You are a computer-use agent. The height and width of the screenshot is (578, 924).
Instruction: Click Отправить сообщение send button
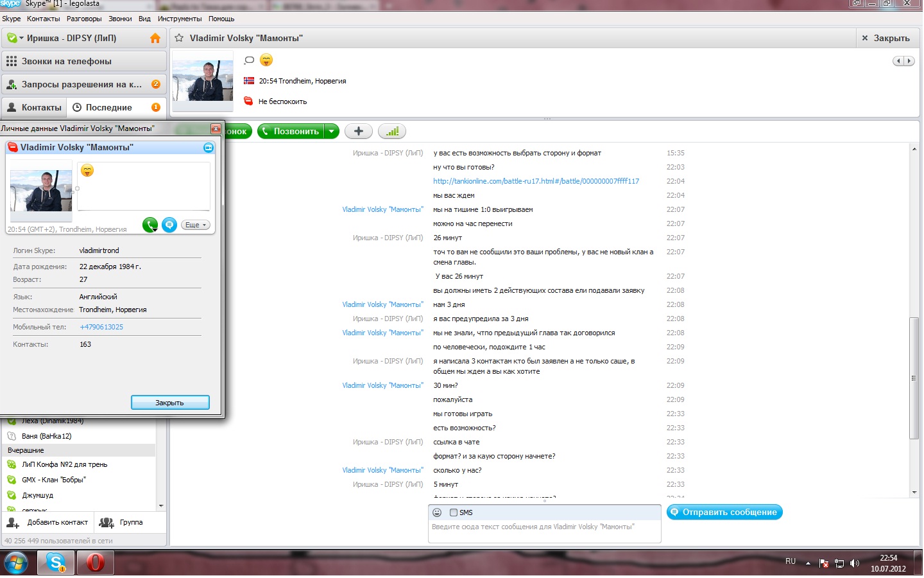coord(724,512)
